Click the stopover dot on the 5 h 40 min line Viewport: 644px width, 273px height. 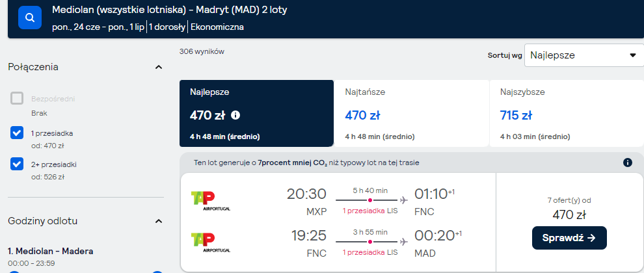[x=370, y=200]
